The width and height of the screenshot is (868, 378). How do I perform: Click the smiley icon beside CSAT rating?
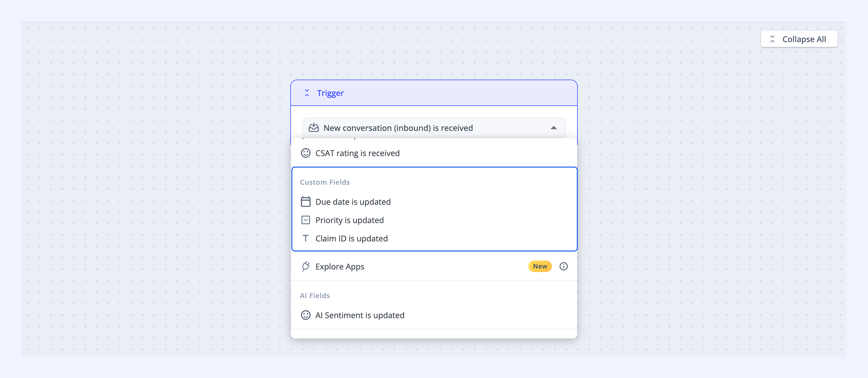[x=306, y=153]
